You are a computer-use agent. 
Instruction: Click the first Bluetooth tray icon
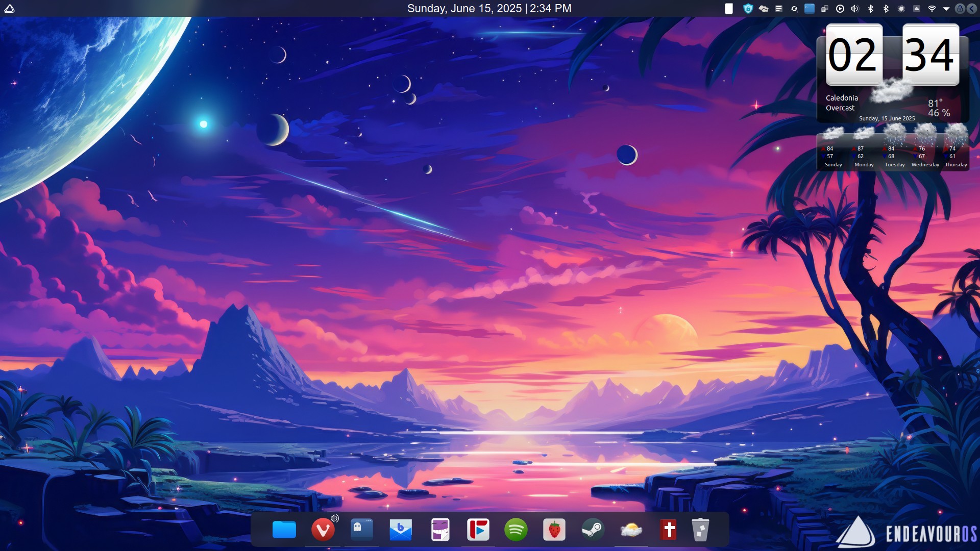click(x=871, y=8)
